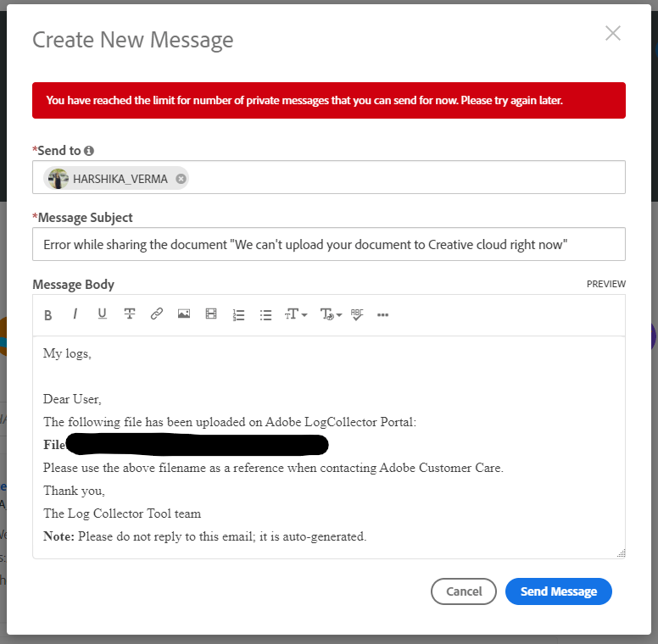Apply italic formatting

pyautogui.click(x=75, y=314)
